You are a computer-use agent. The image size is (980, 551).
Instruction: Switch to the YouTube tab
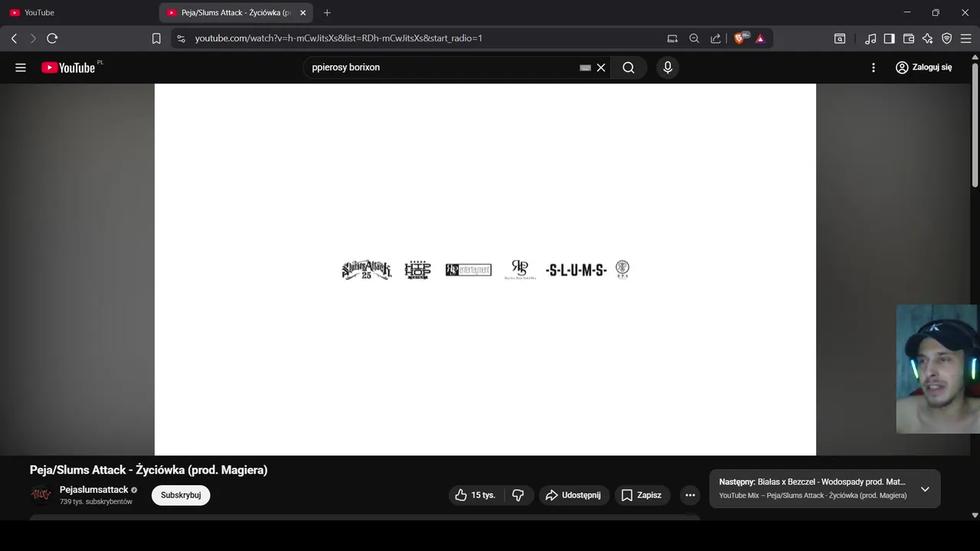[x=80, y=13]
